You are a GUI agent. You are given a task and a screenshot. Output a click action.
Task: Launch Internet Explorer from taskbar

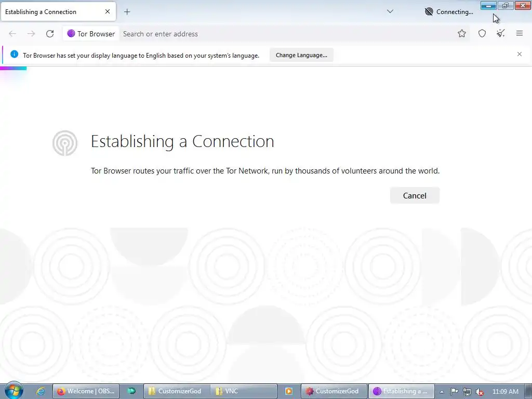tap(41, 391)
